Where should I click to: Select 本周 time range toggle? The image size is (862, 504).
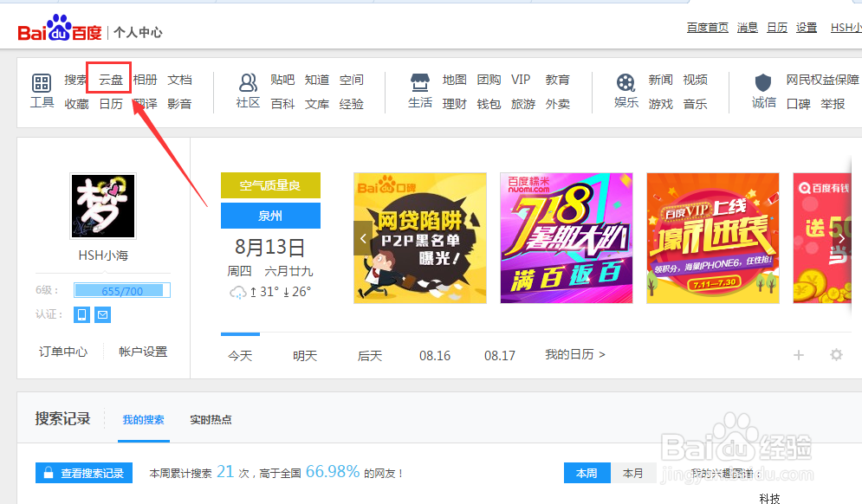(x=587, y=473)
